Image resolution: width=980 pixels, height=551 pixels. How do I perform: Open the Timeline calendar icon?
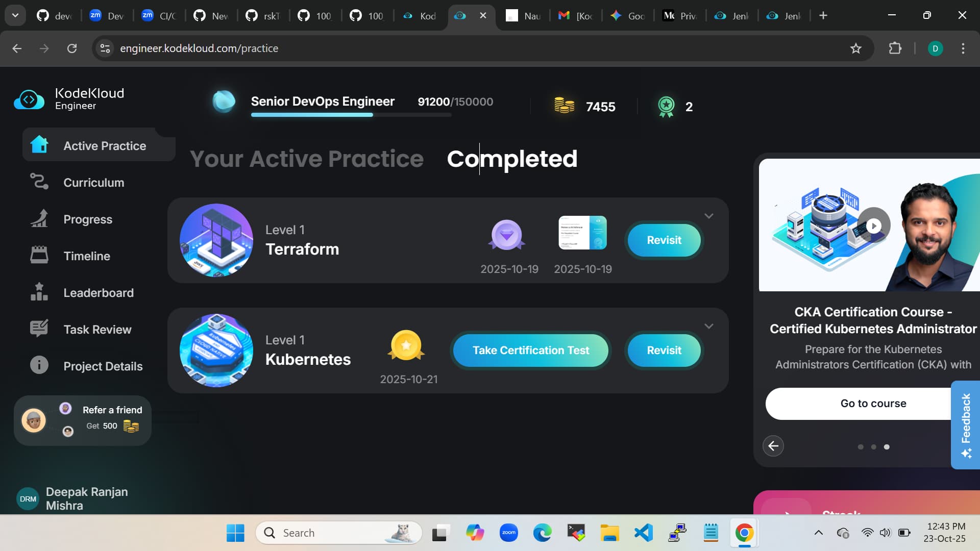pos(39,255)
